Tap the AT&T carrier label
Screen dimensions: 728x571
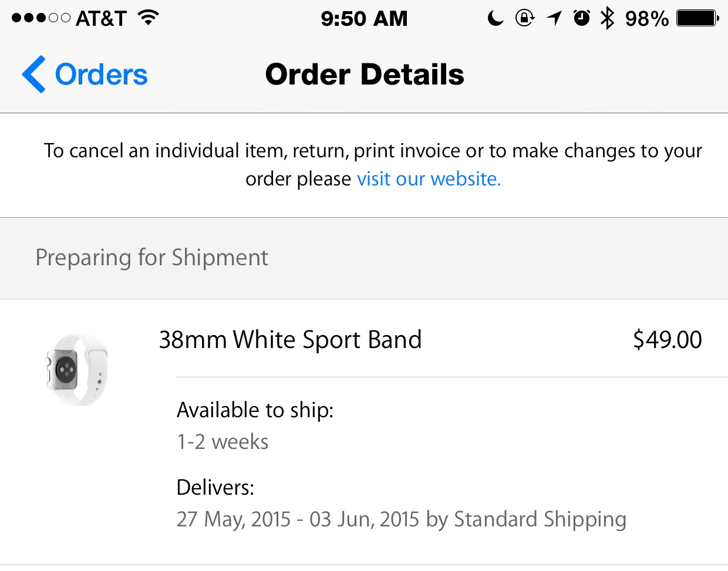[101, 19]
